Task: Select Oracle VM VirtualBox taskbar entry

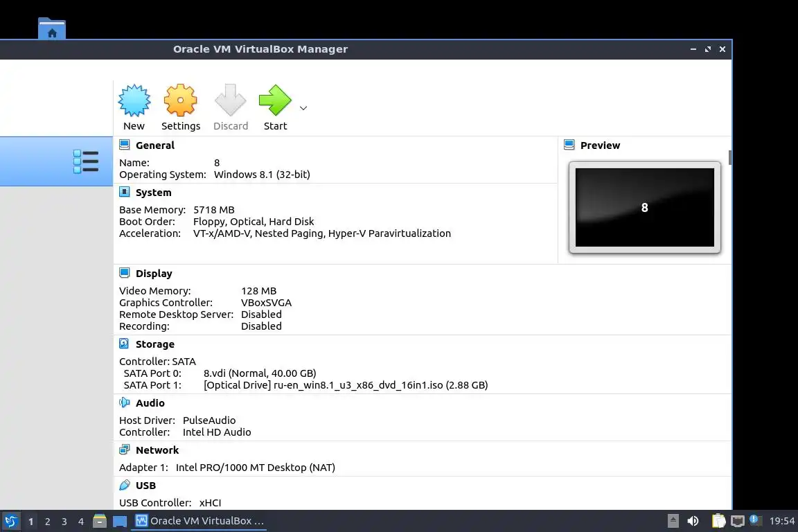Action: coord(199,521)
